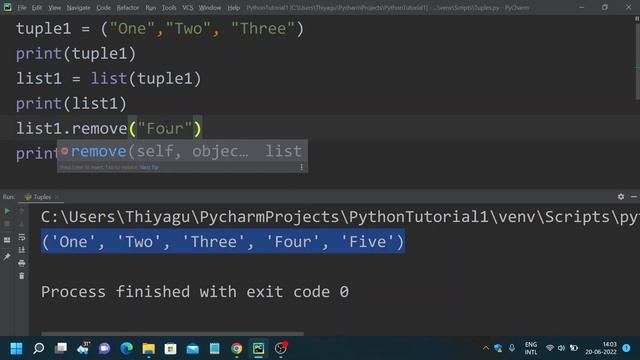Open the Code menu
The width and height of the screenshot is (640, 360).
point(103,8)
